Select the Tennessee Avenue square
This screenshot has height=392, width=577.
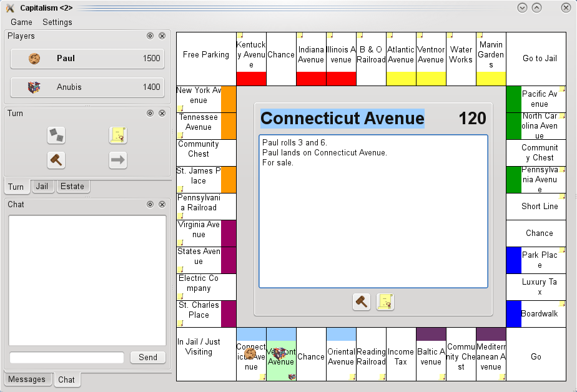coord(206,126)
